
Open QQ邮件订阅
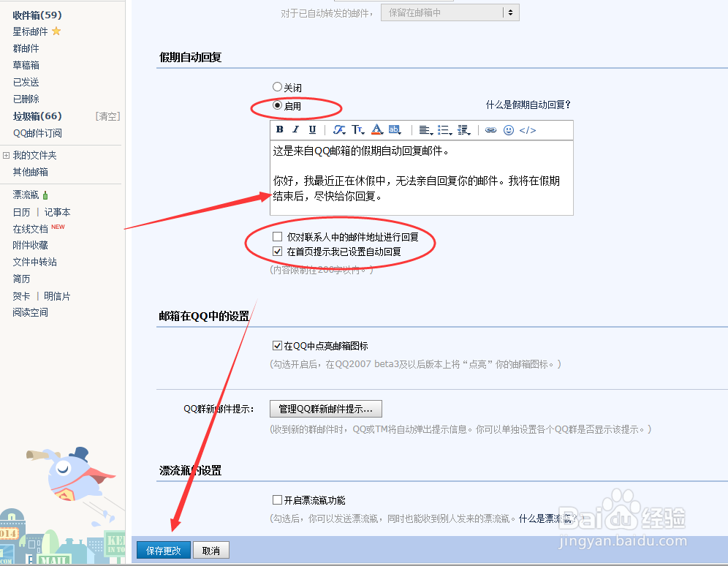pos(37,133)
